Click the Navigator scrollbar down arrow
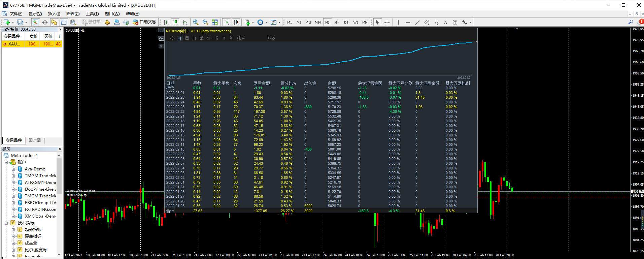The height and width of the screenshot is (259, 644). pyautogui.click(x=59, y=254)
